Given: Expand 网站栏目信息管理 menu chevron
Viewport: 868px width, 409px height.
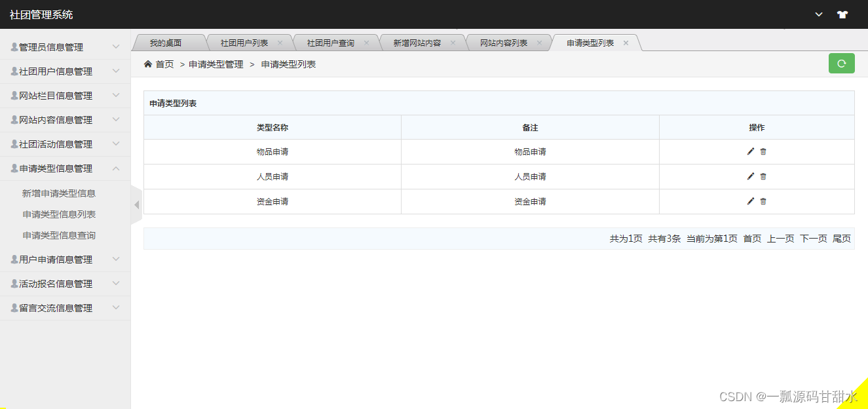Looking at the screenshot, I should pyautogui.click(x=116, y=96).
